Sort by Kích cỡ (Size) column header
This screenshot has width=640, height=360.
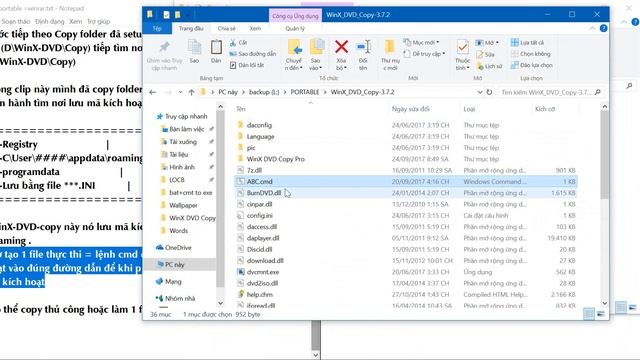pyautogui.click(x=545, y=109)
